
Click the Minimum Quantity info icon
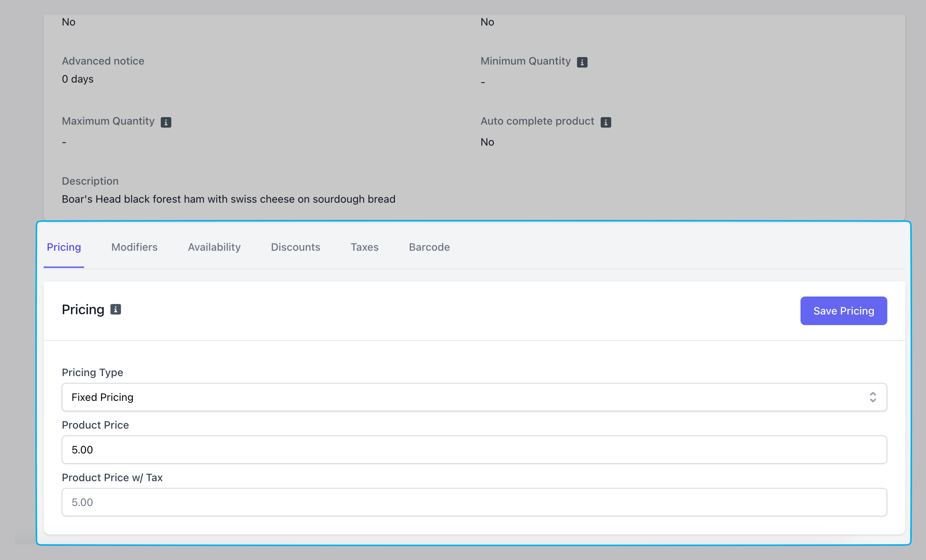point(582,62)
